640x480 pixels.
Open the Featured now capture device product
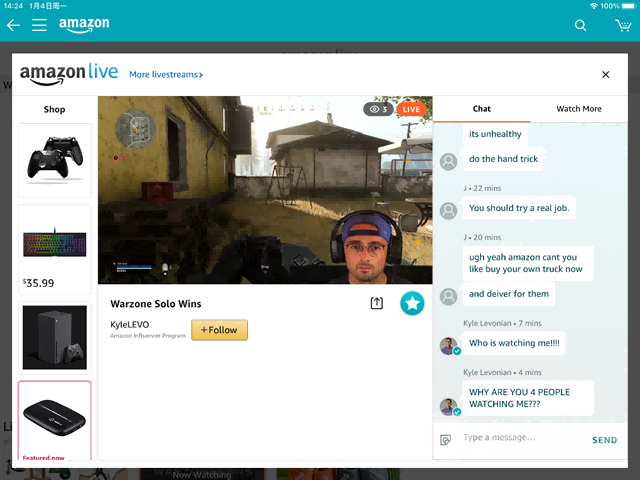click(54, 418)
